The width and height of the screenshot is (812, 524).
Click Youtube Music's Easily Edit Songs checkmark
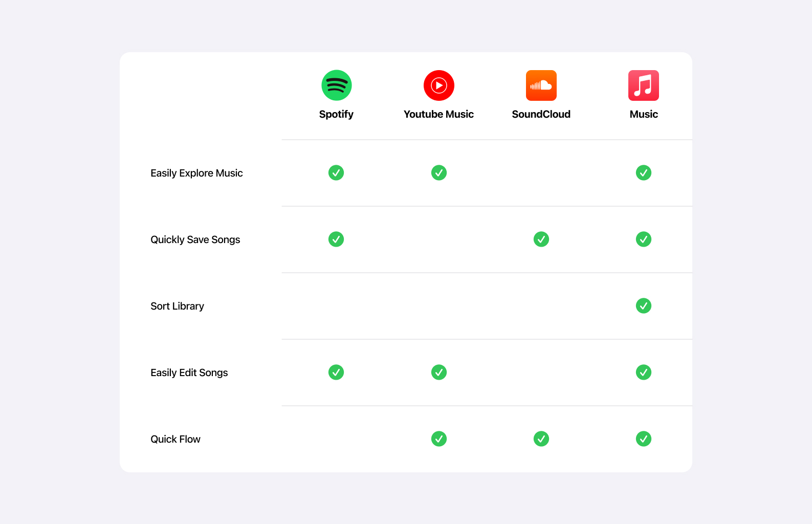point(438,373)
